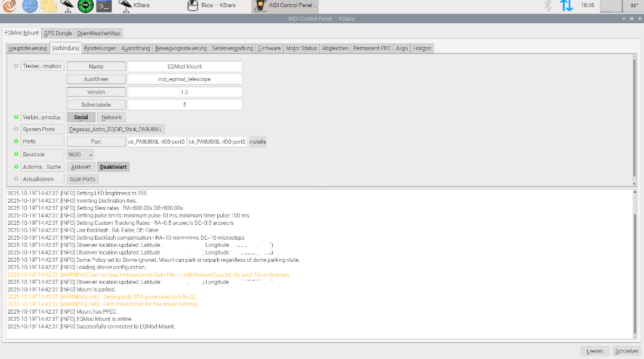Click the Baudrate green status light

tap(16, 154)
